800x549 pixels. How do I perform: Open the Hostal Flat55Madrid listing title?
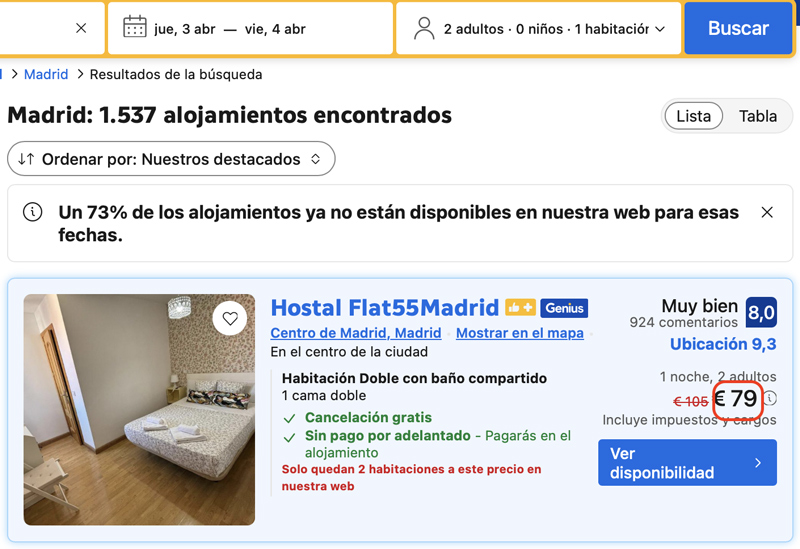385,308
